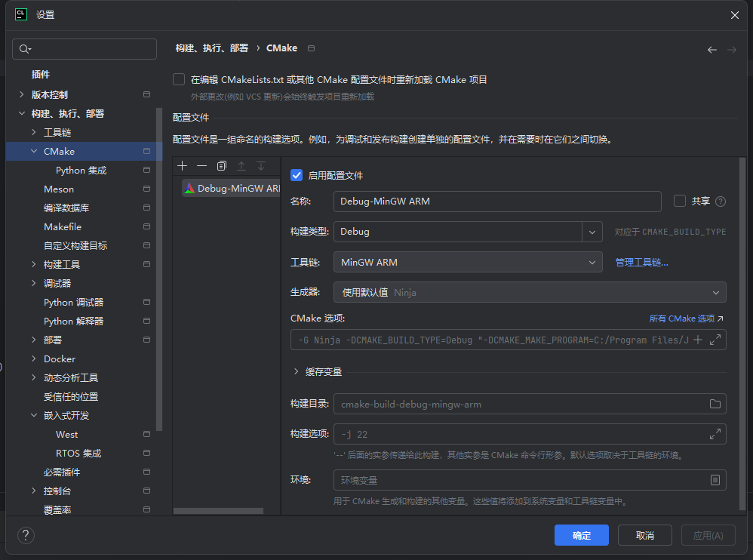Remove selected CMake profile with minus icon
The height and width of the screenshot is (560, 753).
(201, 166)
